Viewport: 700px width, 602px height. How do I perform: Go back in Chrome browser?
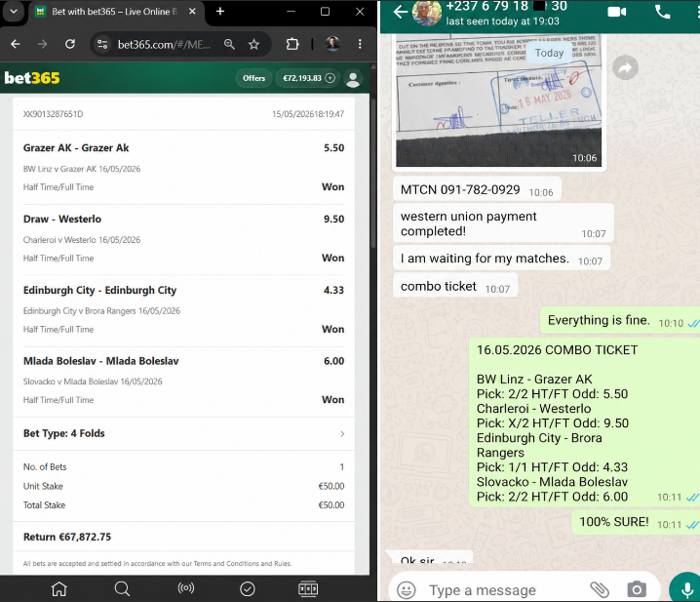(16, 44)
